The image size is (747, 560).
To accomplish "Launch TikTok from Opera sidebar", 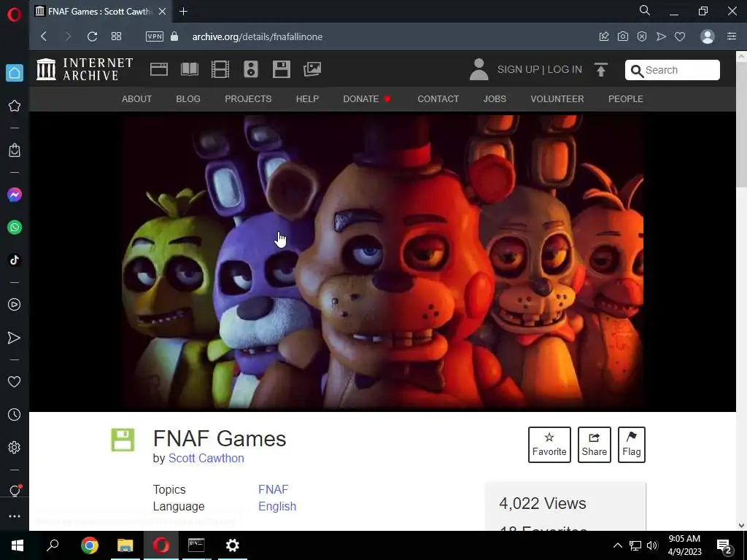I will pos(15,260).
